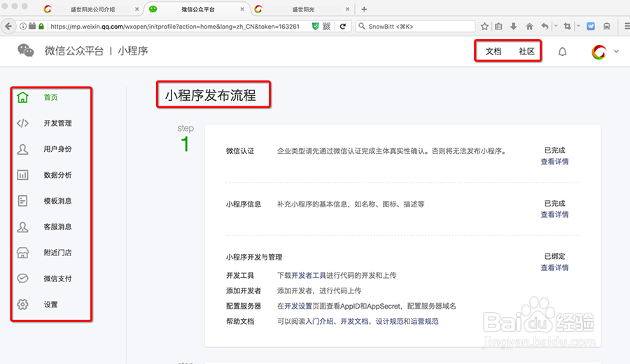Expand the account dropdown chevron
This screenshot has width=630, height=364.
click(x=616, y=51)
